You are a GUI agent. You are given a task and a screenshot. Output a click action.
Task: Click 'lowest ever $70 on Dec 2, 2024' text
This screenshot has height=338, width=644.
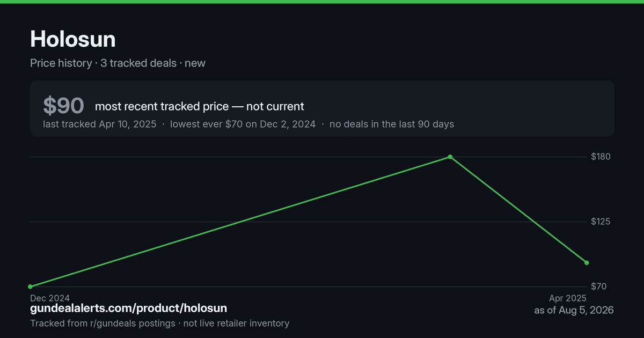click(243, 124)
